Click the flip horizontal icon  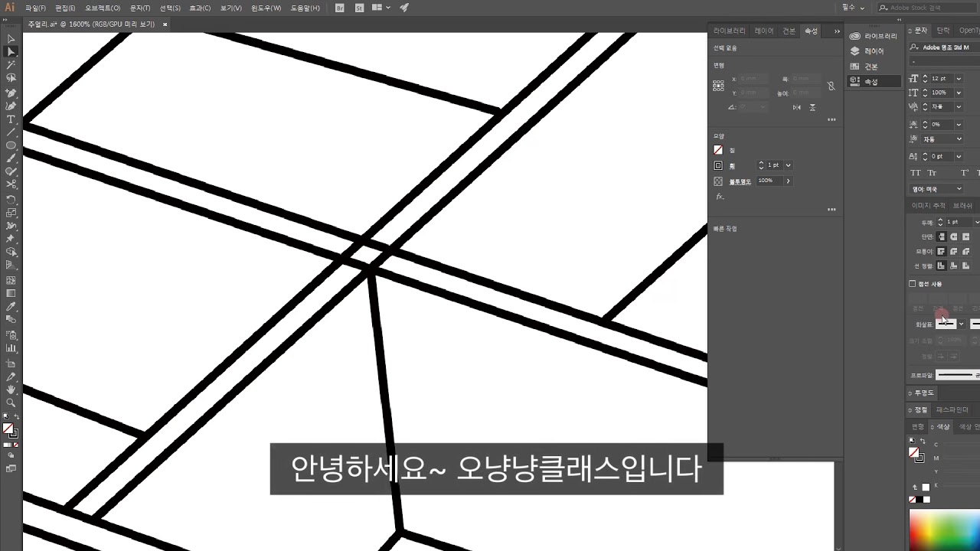click(x=797, y=107)
